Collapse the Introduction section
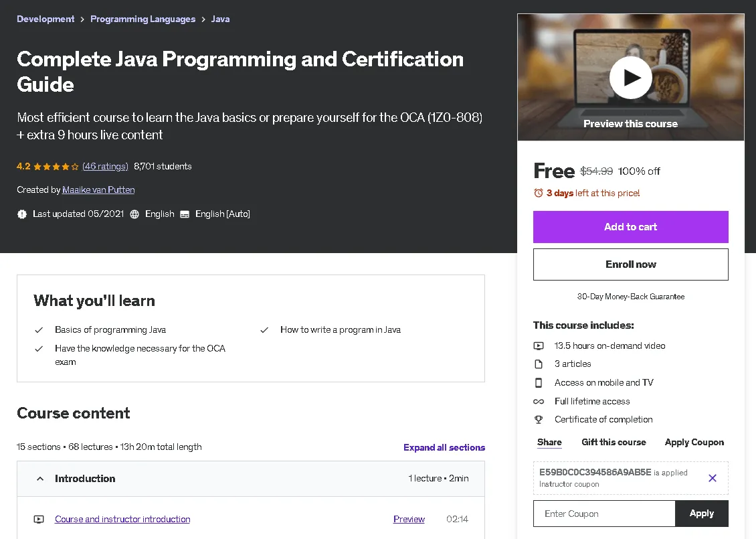Screen dimensions: 756x539 40,479
